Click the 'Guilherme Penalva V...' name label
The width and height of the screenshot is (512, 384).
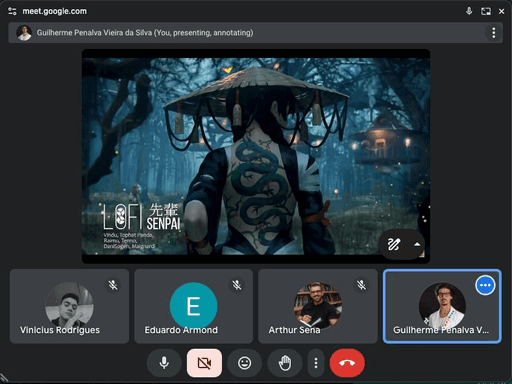441,330
